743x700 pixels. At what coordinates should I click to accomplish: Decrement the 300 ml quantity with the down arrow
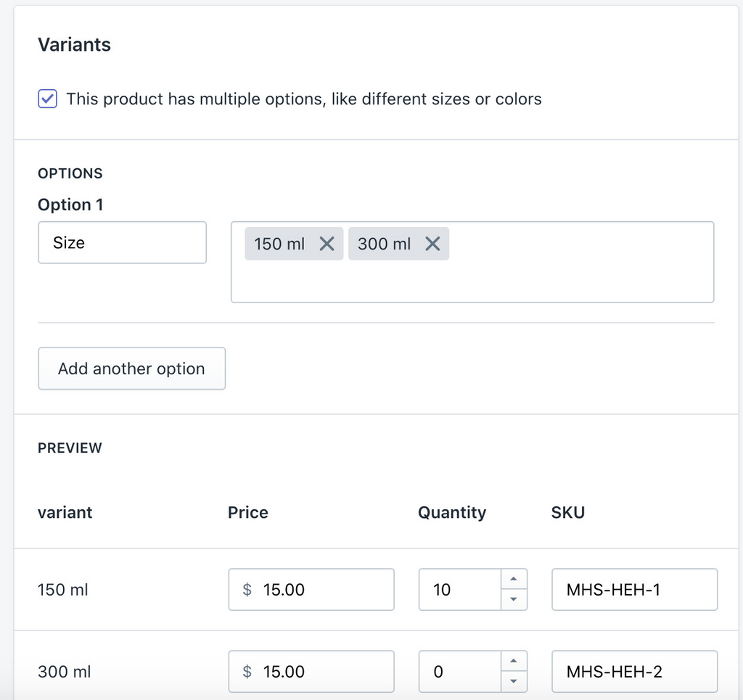[514, 682]
